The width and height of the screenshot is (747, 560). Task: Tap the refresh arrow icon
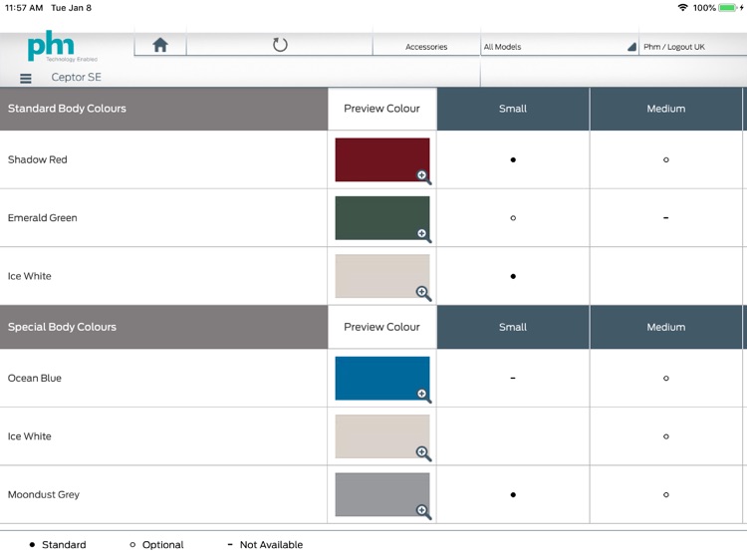(280, 45)
